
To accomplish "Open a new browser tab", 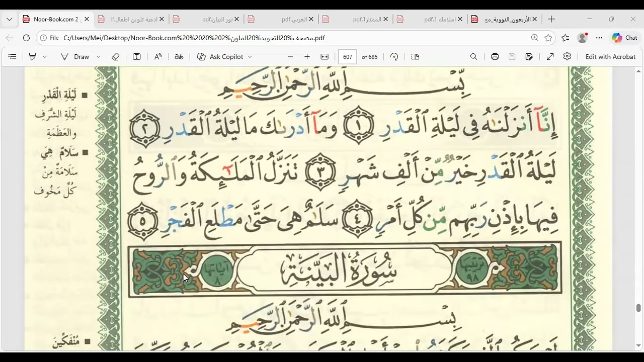I will click(551, 19).
